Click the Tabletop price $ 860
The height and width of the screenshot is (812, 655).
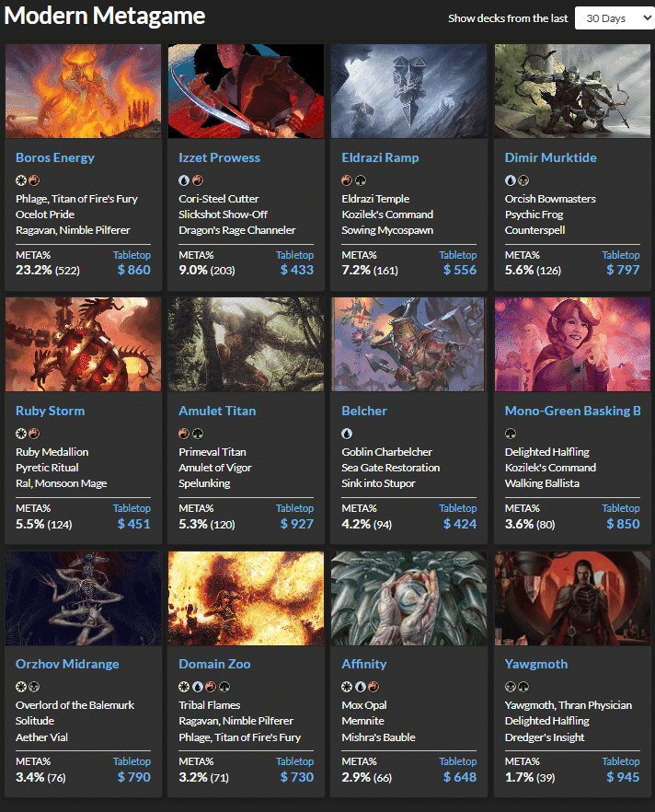(134, 270)
